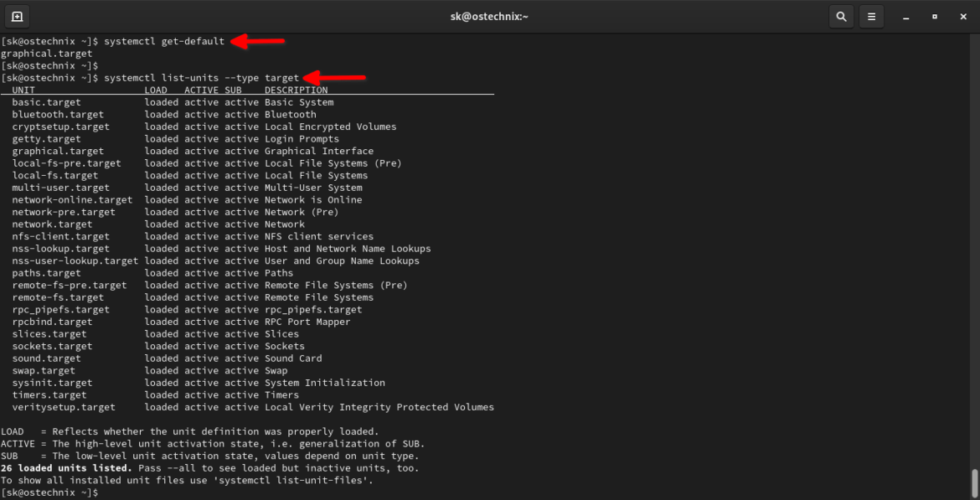
Task: Click the remote-fs-pre.target unit name
Action: 70,285
